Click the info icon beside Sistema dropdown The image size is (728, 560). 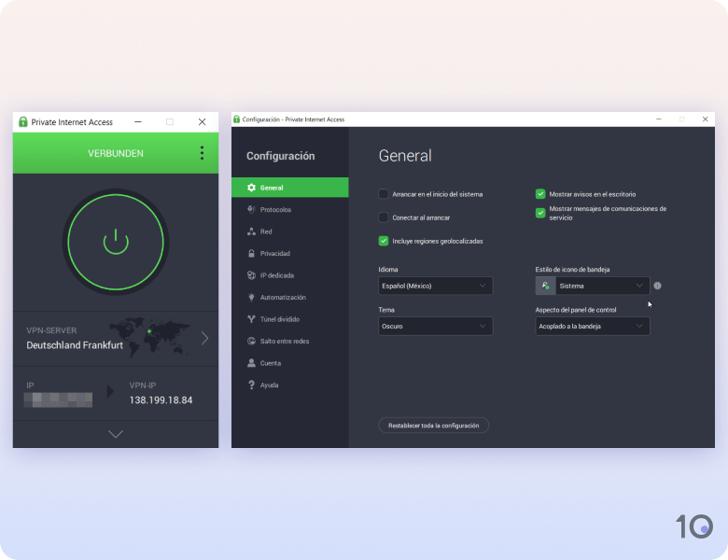657,286
